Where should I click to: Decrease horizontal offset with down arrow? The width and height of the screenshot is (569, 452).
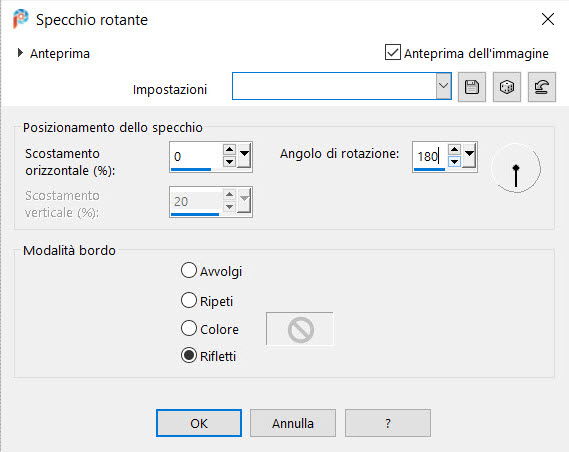[229, 162]
